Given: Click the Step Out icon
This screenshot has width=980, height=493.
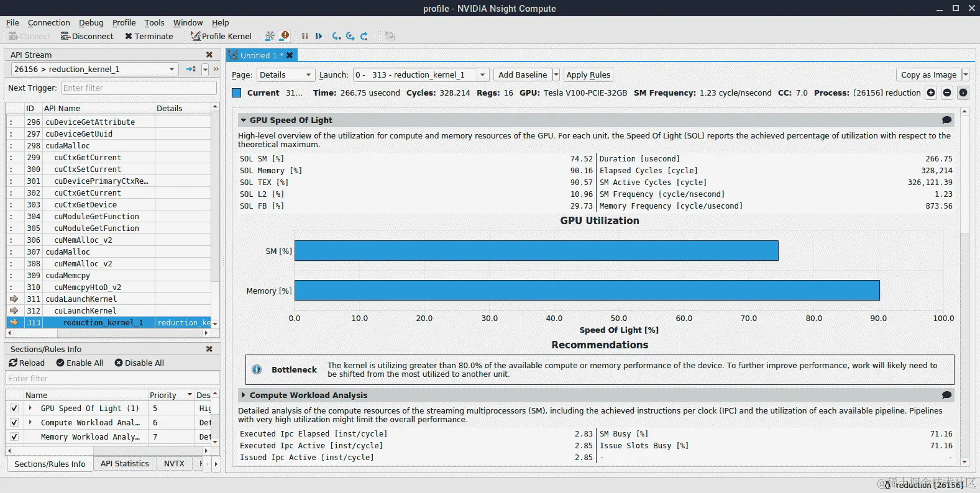Looking at the screenshot, I should [x=364, y=36].
